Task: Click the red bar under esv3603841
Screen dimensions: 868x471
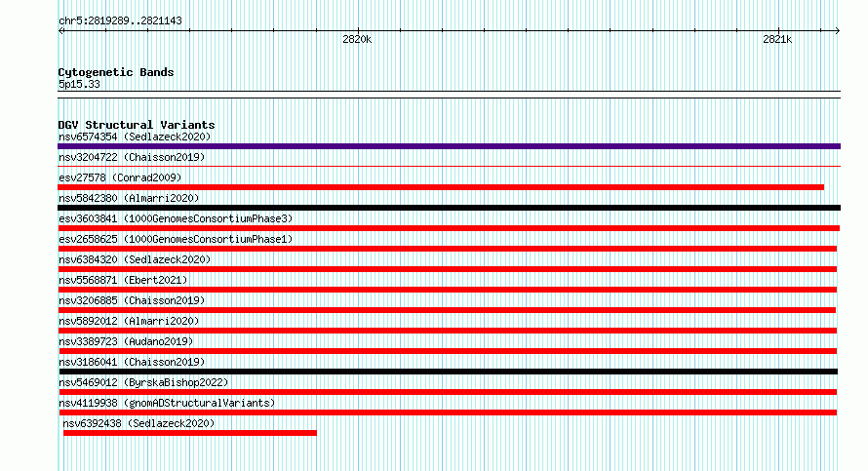Action: pos(449,228)
